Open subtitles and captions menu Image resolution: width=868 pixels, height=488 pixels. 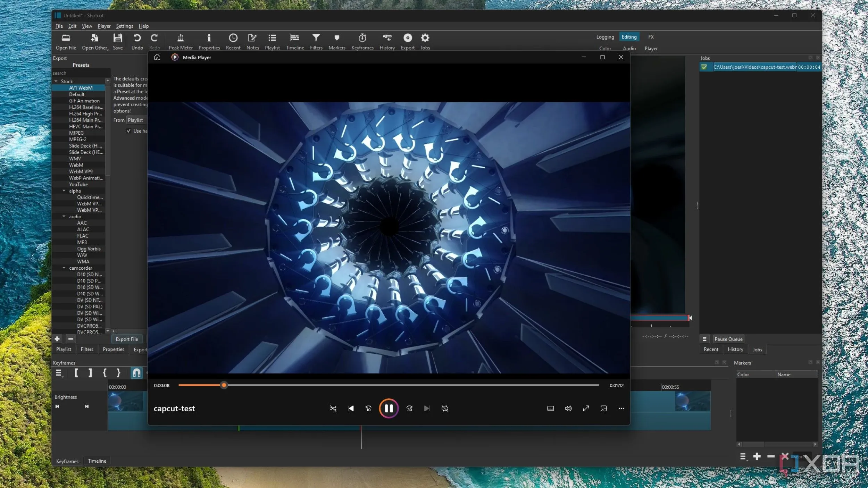tap(551, 409)
